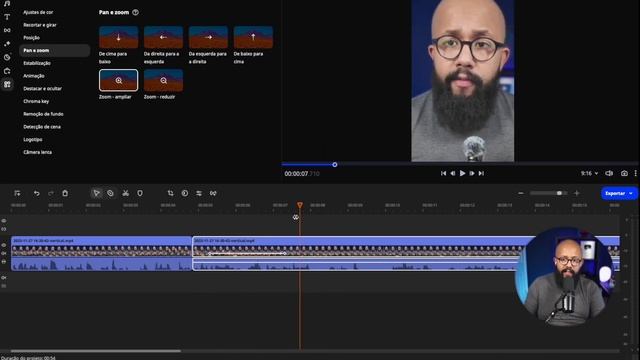Step forward one frame

pos(472,173)
